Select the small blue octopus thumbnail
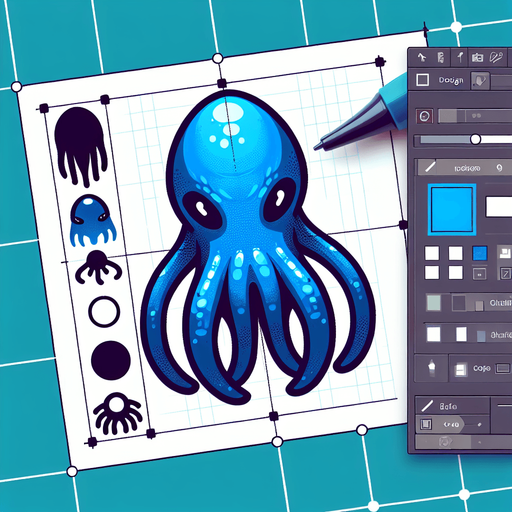The width and height of the screenshot is (512, 512). [93, 221]
